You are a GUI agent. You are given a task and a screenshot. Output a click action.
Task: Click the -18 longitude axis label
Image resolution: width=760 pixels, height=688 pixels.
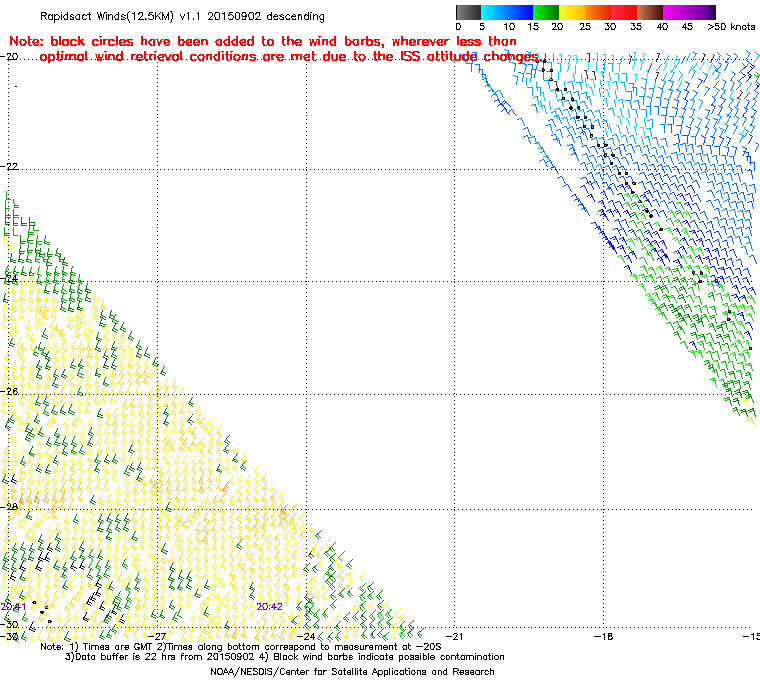point(603,636)
